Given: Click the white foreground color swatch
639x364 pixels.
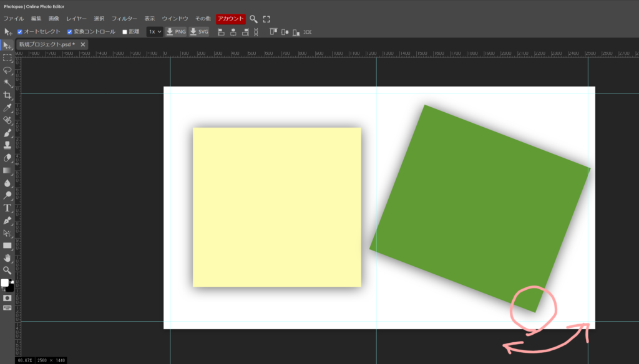Looking at the screenshot, I should coord(5,283).
